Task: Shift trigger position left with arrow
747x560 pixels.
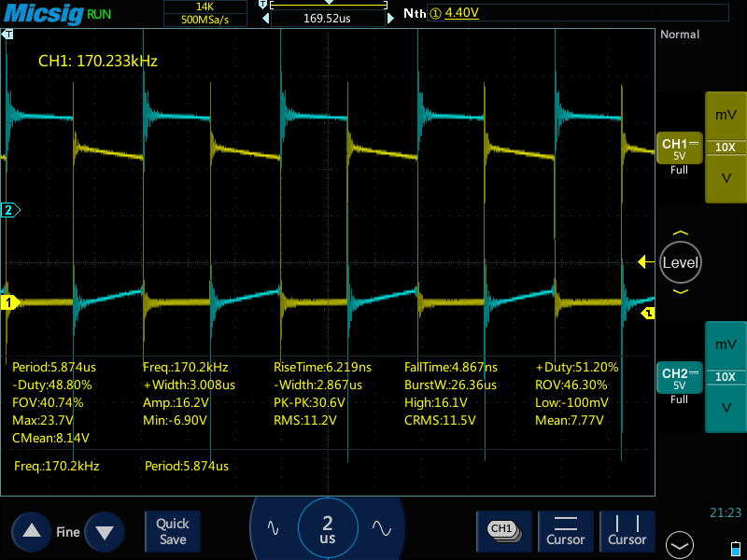Action: pos(266,19)
